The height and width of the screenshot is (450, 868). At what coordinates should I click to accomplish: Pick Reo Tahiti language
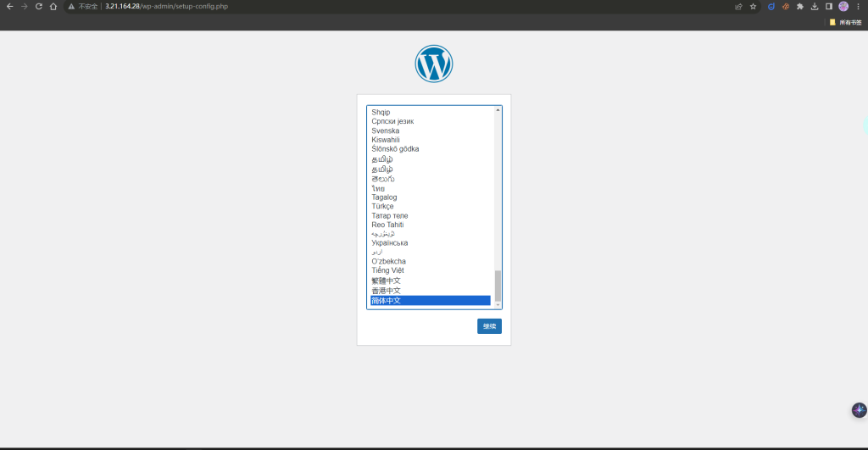click(x=430, y=225)
